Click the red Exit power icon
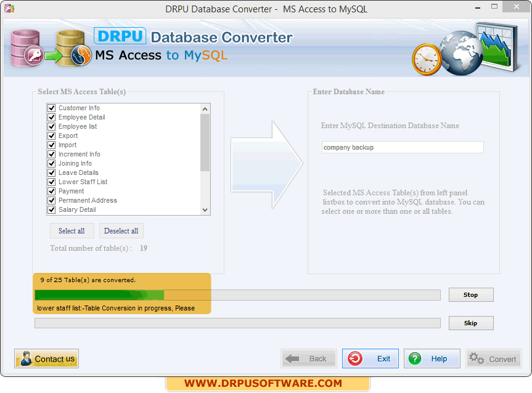The width and height of the screenshot is (532, 393). 355,359
